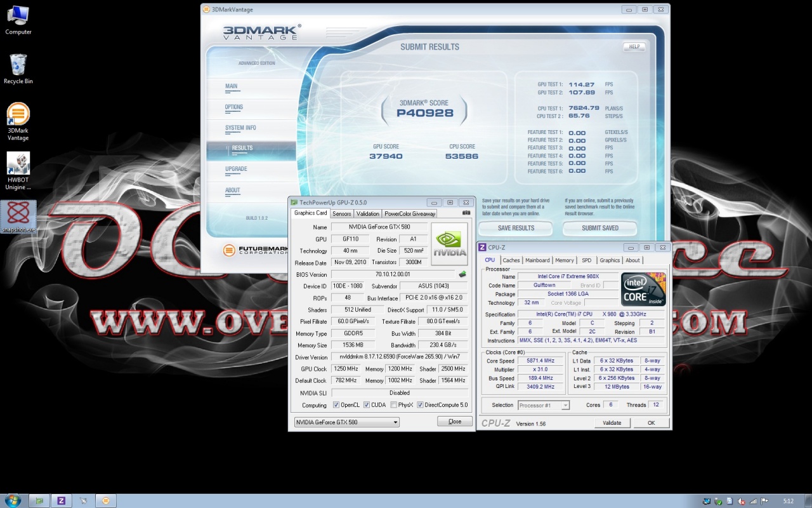This screenshot has width=812, height=508.
Task: Toggle the CUDA checkbox
Action: (367, 405)
